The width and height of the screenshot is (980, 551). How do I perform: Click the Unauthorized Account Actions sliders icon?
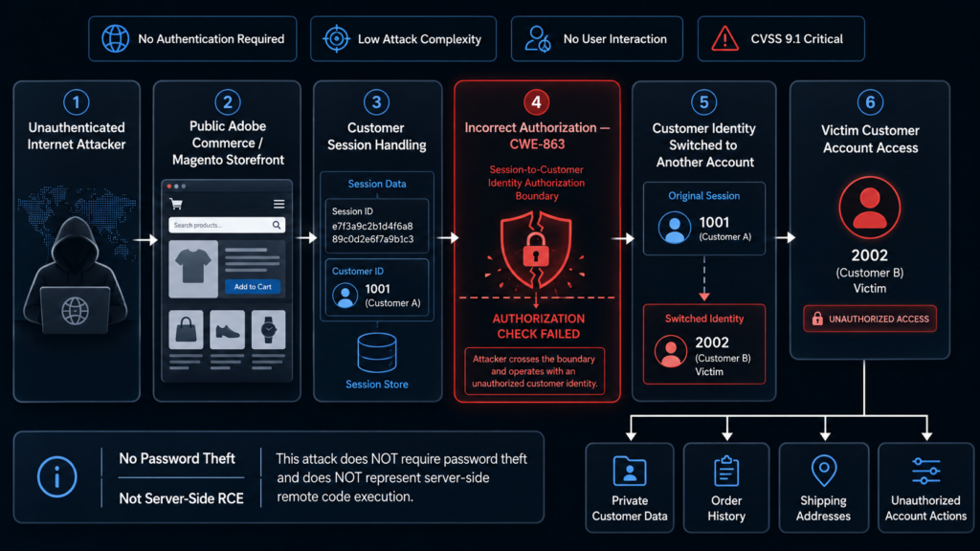pyautogui.click(x=925, y=471)
